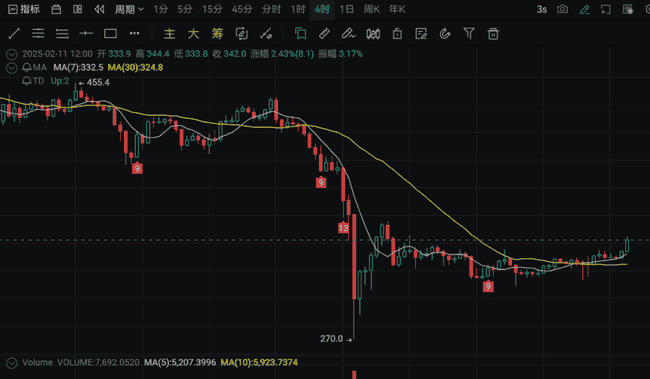
Task: Click the TD 13 marker on chart
Action: pyautogui.click(x=343, y=228)
